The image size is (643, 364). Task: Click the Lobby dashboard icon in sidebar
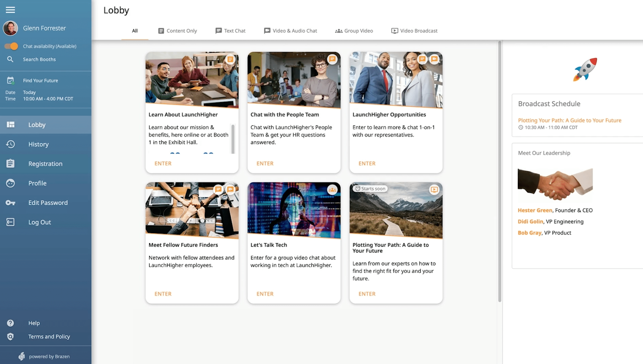11,125
